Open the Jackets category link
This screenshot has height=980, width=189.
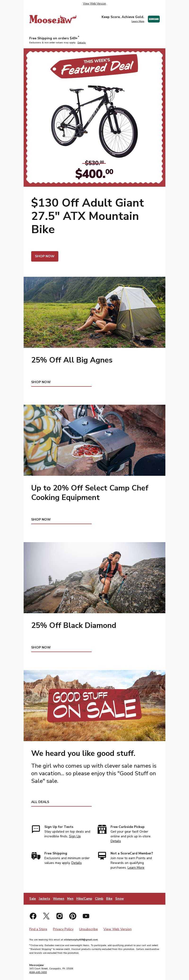pyautogui.click(x=44, y=898)
